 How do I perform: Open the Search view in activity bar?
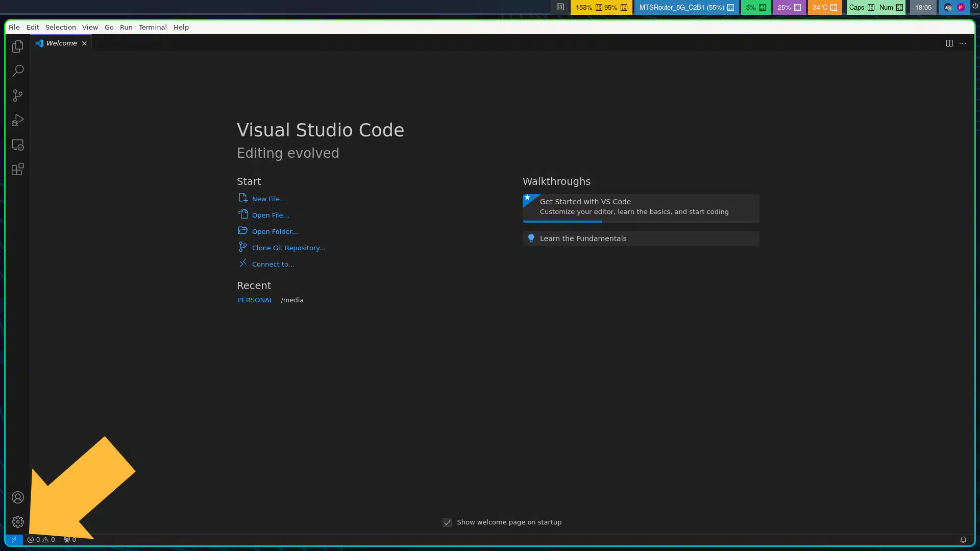pyautogui.click(x=18, y=71)
